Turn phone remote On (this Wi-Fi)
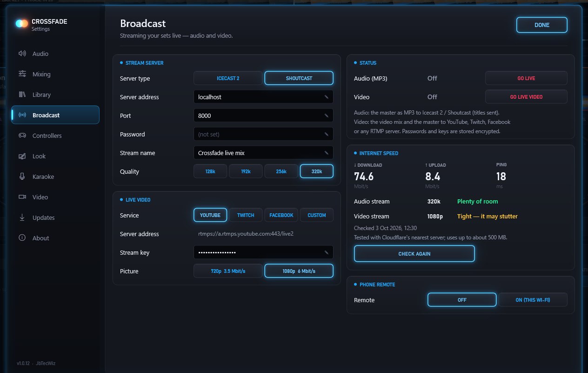 click(533, 300)
